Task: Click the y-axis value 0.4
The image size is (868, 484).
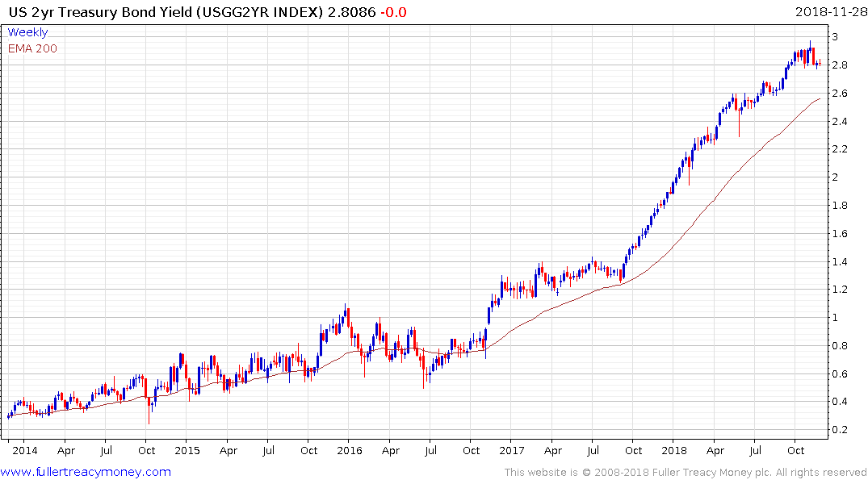Action: (x=839, y=403)
